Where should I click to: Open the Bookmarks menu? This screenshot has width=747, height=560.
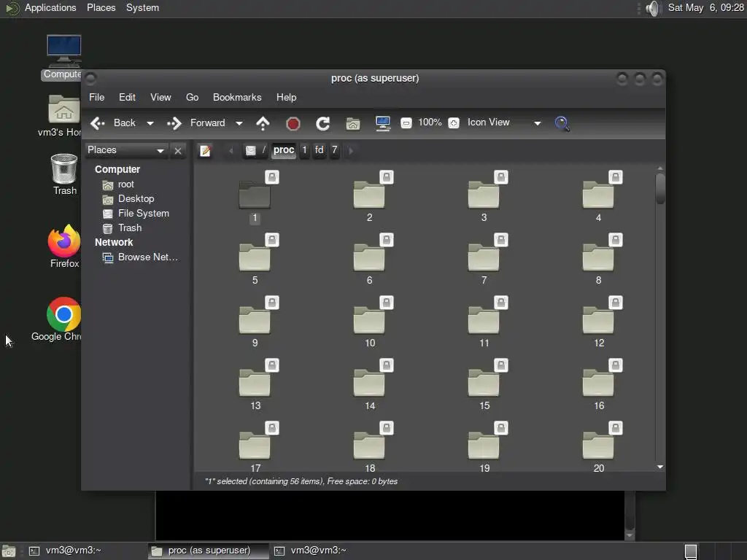236,97
